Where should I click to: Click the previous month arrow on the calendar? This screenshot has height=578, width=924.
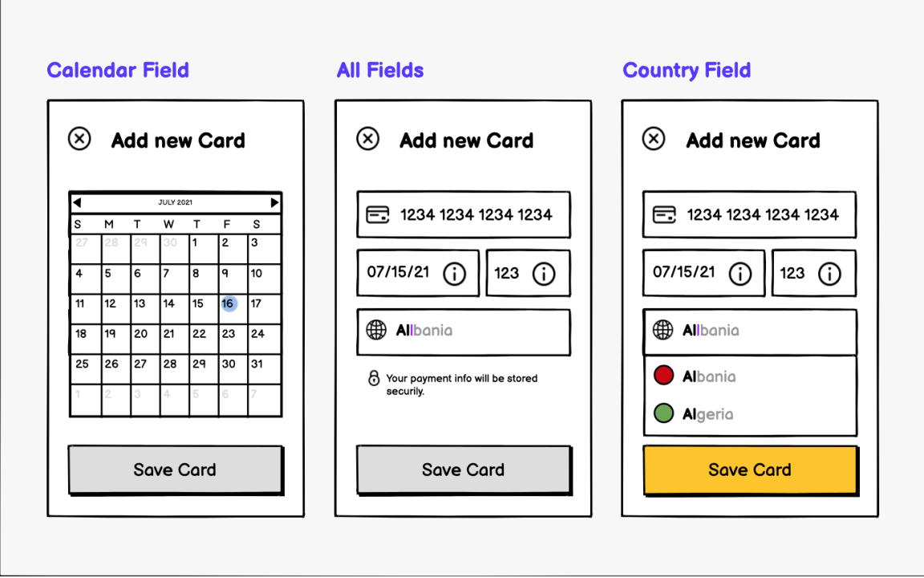click(x=76, y=202)
